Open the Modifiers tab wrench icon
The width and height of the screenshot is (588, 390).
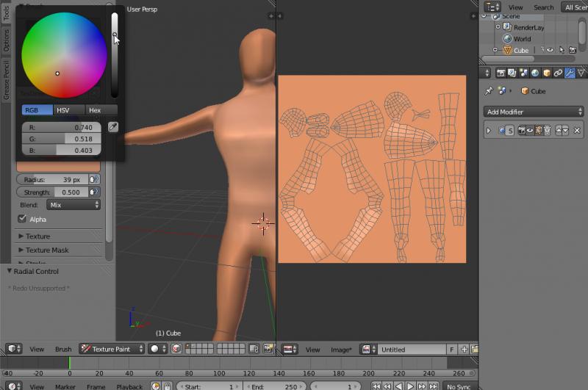(x=570, y=73)
